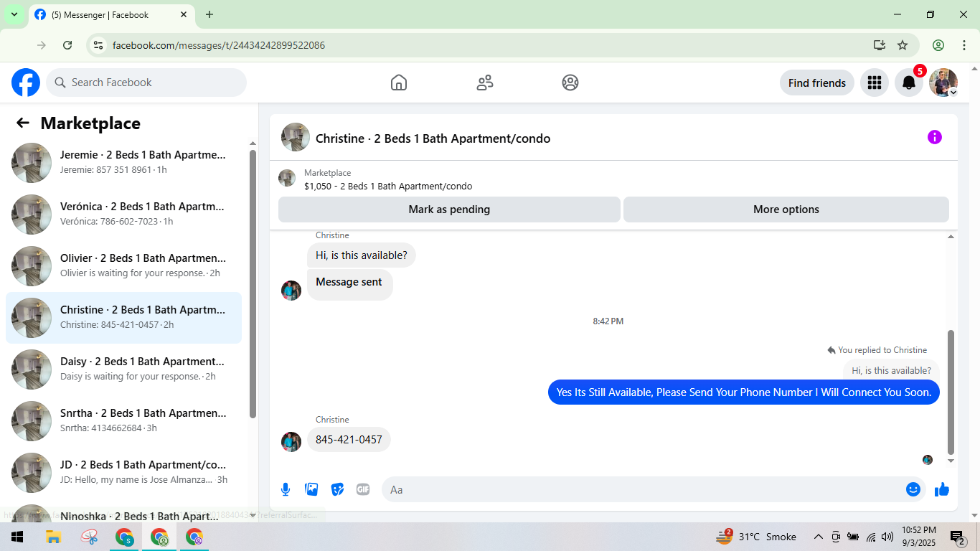980x551 pixels.
Task: Open JD's conversation
Action: coord(123,473)
